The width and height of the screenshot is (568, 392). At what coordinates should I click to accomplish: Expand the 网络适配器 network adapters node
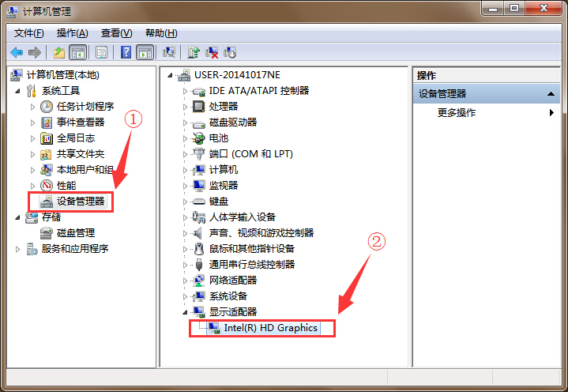185,281
